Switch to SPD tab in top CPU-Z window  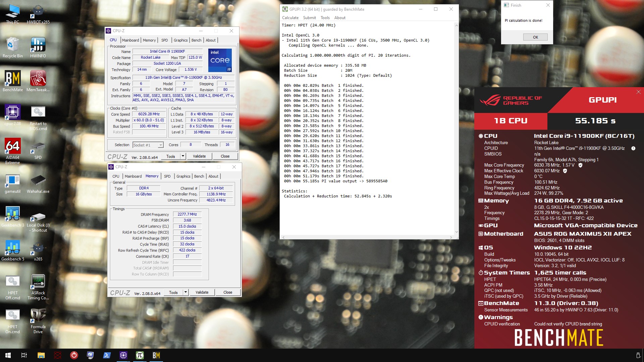[x=164, y=40]
